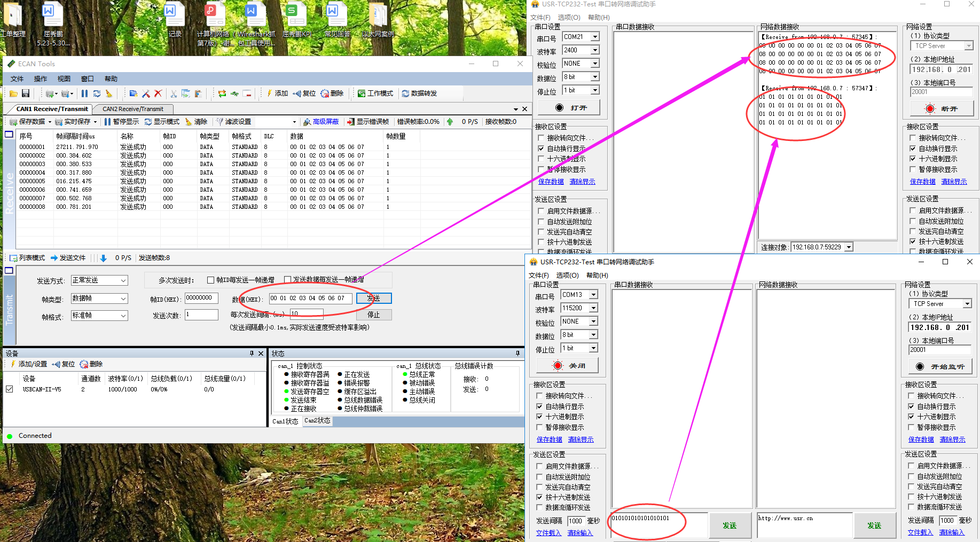Click the red X delete icon in toolbar
The width and height of the screenshot is (980, 542).
point(158,93)
